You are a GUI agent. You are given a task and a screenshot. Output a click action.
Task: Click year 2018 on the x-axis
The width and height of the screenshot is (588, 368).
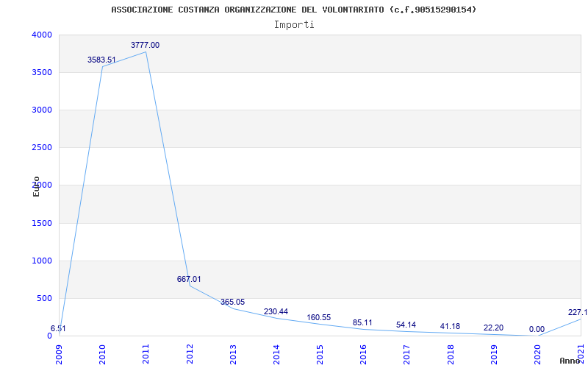tap(451, 353)
